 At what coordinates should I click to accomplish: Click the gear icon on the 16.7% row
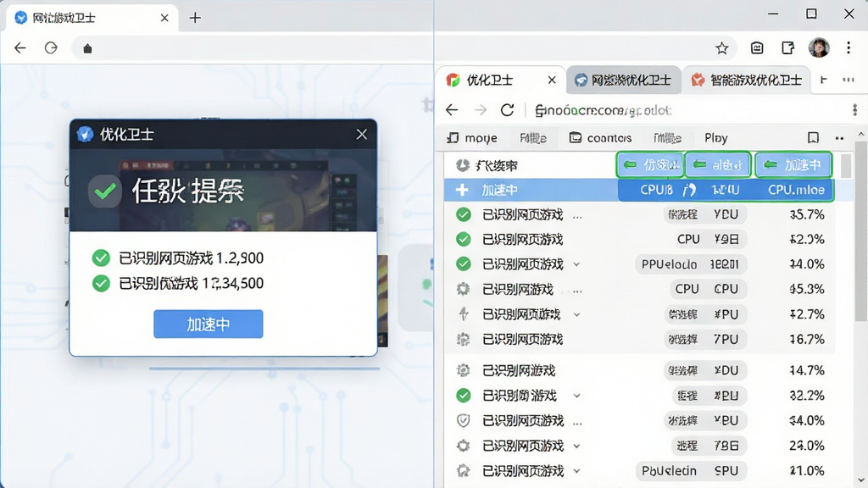click(x=463, y=339)
